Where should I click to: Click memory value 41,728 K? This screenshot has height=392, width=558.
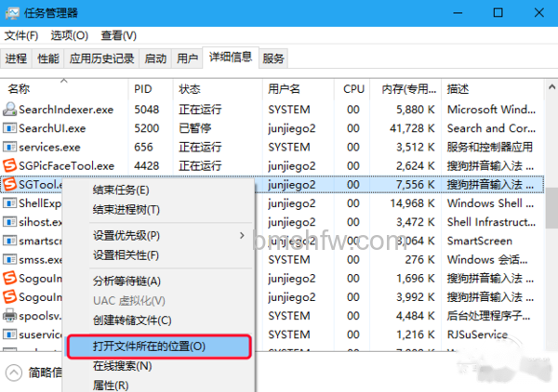coord(412,128)
